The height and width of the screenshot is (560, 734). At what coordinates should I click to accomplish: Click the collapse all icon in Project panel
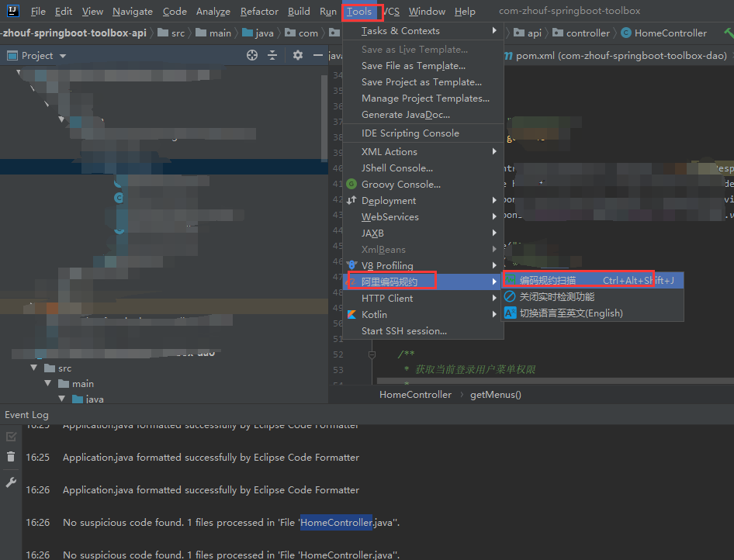tap(272, 55)
